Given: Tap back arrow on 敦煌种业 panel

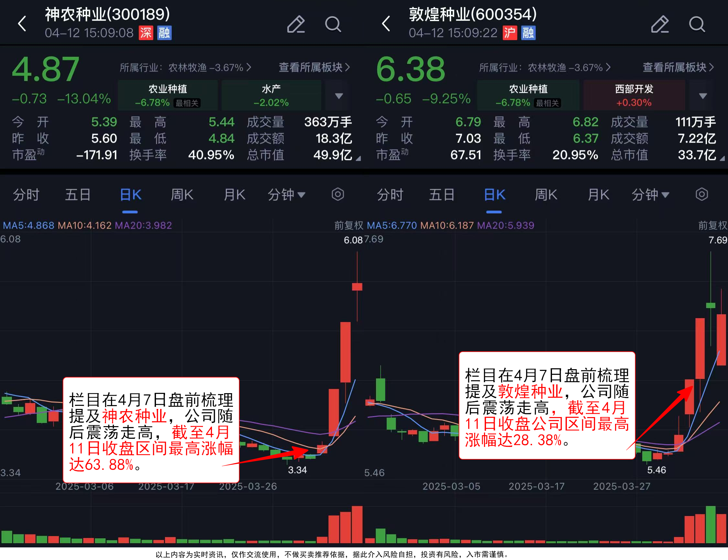Looking at the screenshot, I should point(386,24).
